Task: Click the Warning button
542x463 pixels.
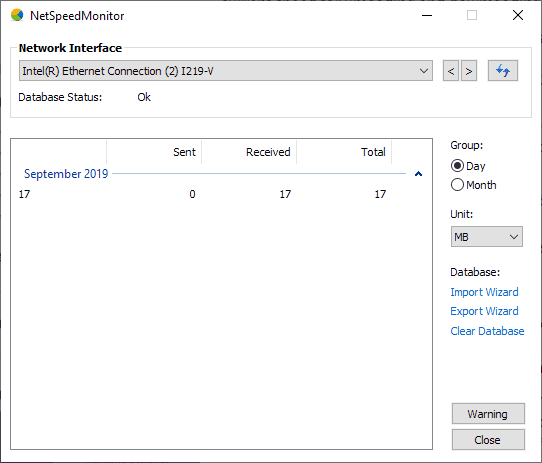Action: (488, 414)
